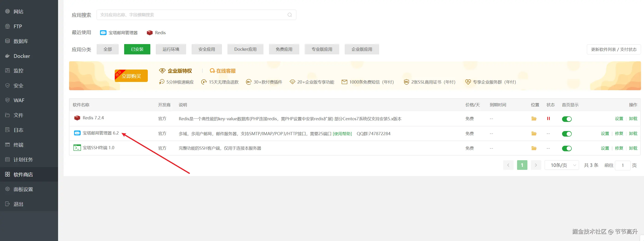Click 修复 for 宝塔SSH终端 1.0

(x=619, y=148)
